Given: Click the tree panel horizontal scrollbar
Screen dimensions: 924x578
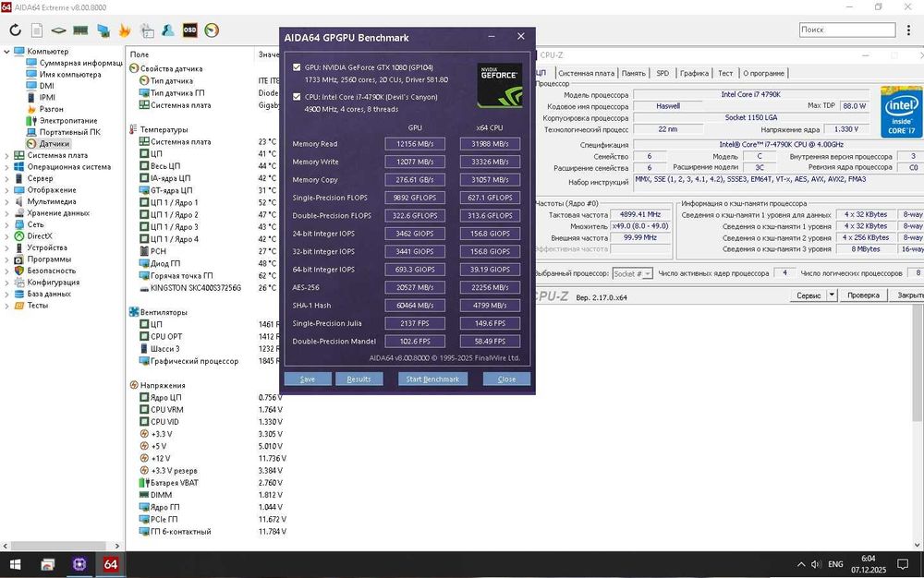Looking at the screenshot, I should tap(58, 546).
